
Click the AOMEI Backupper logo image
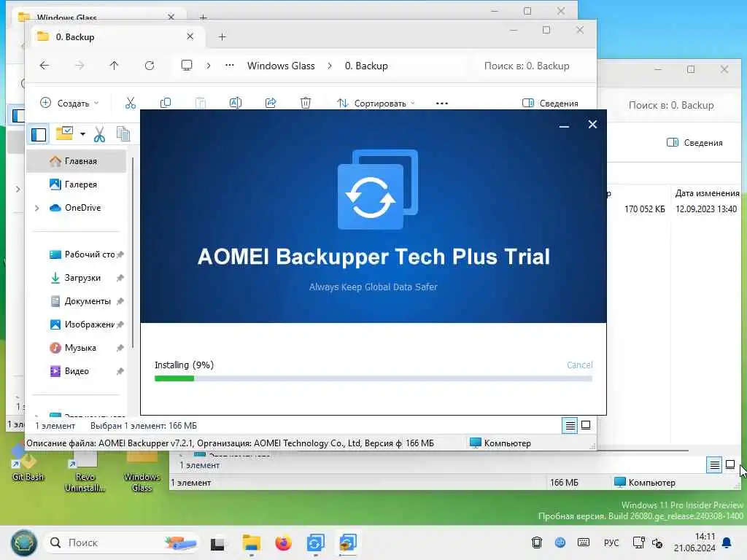coord(378,190)
